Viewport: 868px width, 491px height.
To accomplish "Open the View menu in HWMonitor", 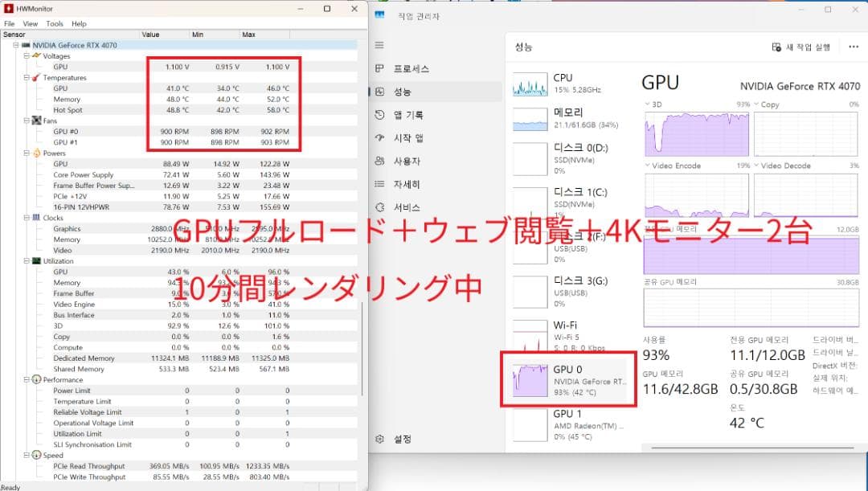I will pyautogui.click(x=31, y=23).
